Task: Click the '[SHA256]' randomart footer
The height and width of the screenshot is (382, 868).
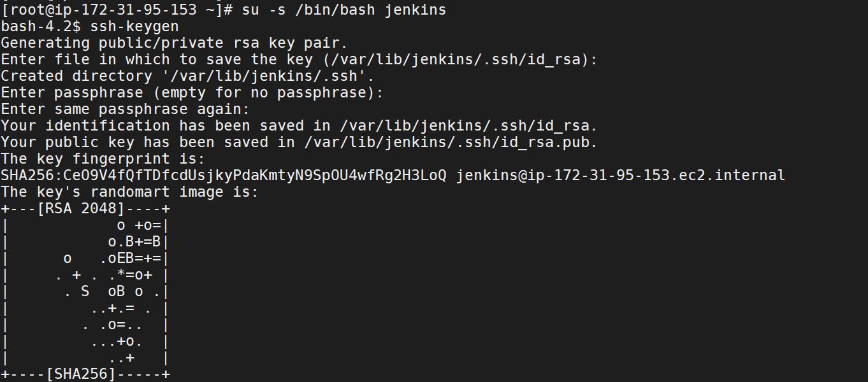Action: (x=81, y=374)
